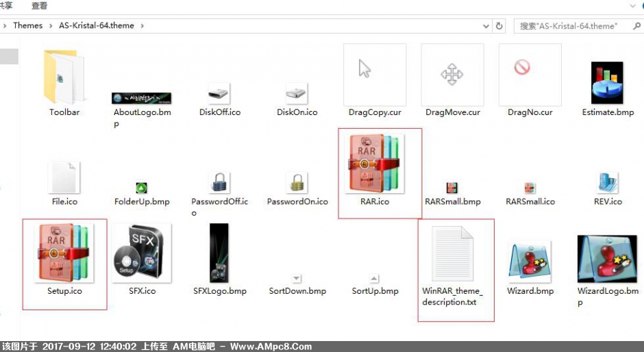Refresh the current folder view

[x=499, y=26]
